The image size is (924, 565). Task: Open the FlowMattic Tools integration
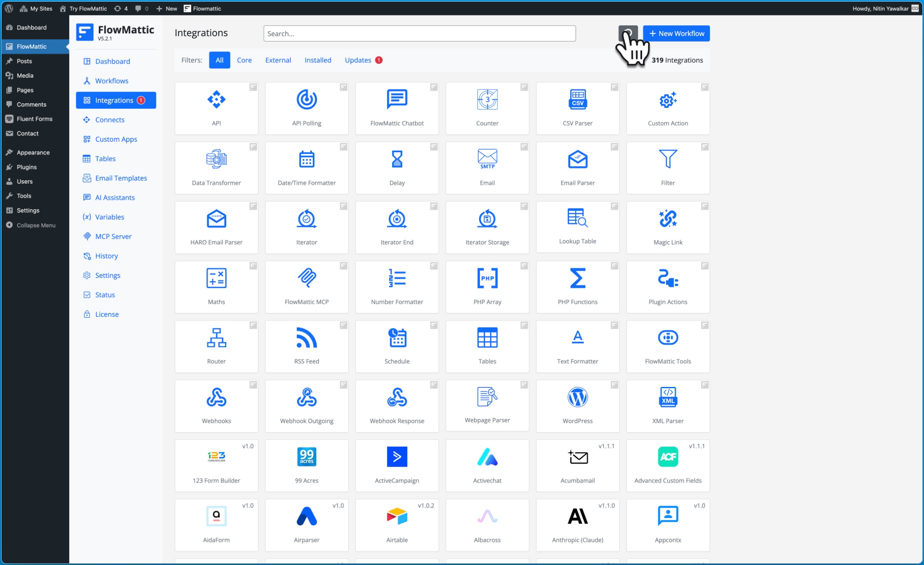[x=668, y=346]
